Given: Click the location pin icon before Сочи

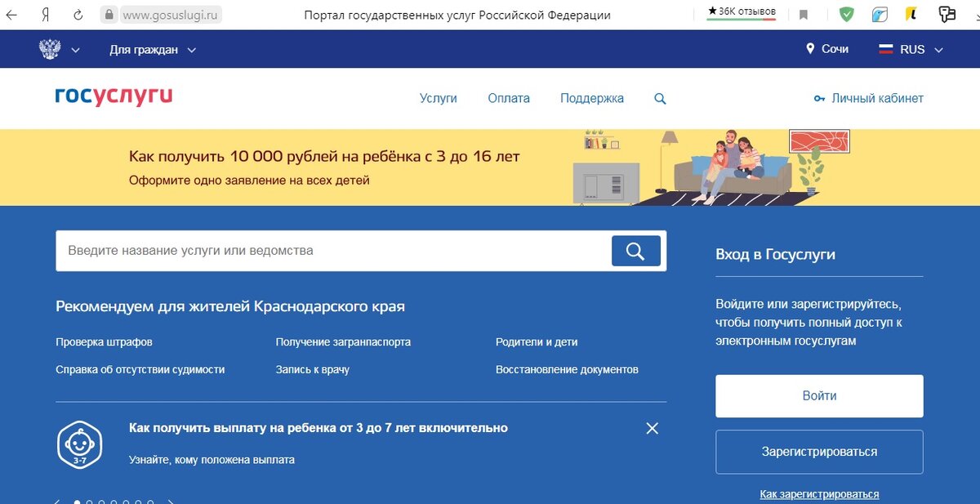Looking at the screenshot, I should click(x=809, y=48).
